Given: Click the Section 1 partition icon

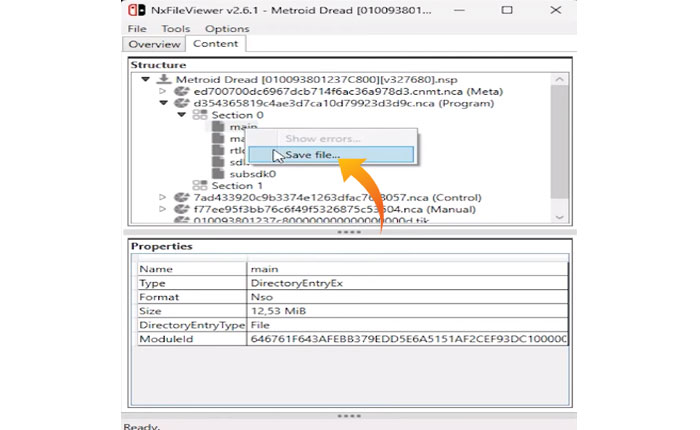Looking at the screenshot, I should click(199, 185).
